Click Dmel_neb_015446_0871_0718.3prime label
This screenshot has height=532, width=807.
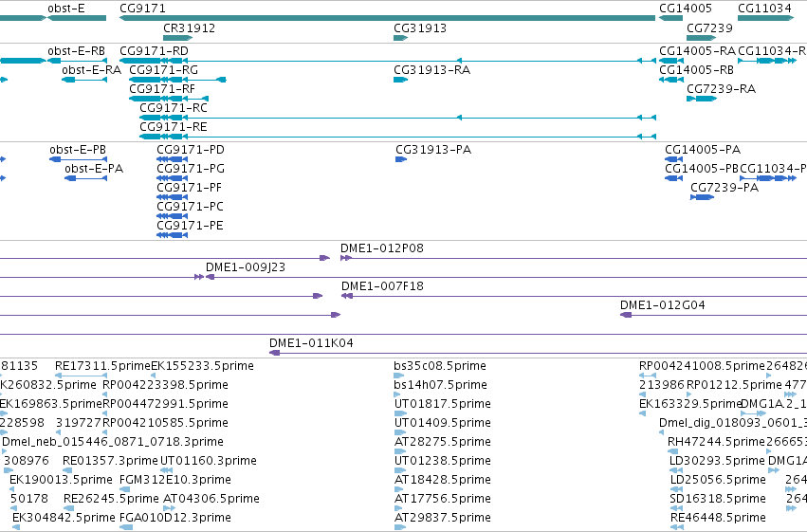click(x=113, y=442)
